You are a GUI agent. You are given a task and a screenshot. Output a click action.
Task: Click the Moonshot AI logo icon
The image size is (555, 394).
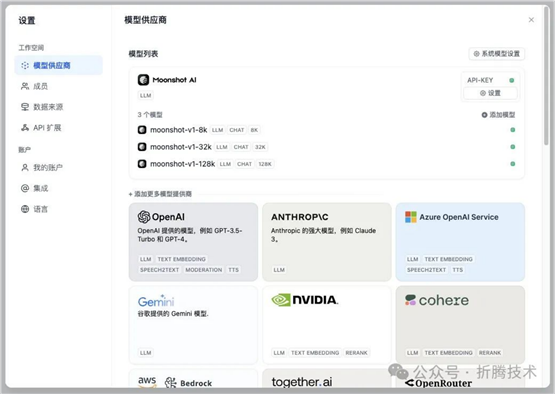143,80
